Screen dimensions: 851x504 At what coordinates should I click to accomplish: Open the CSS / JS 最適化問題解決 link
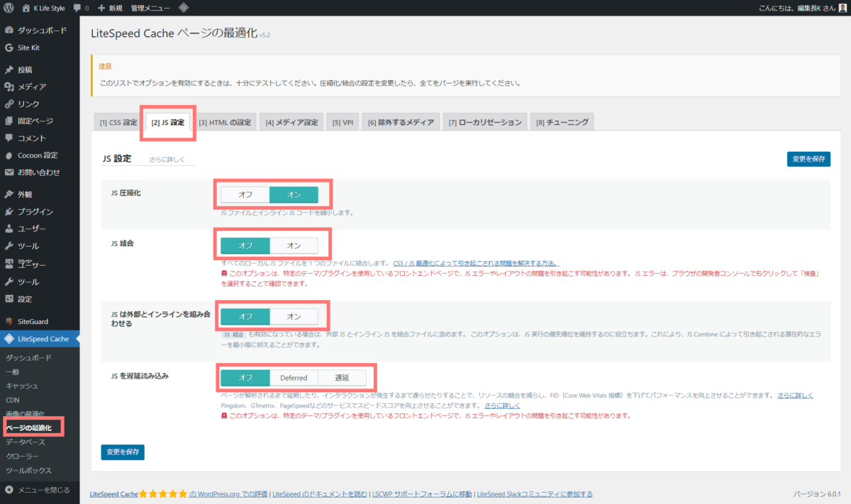pyautogui.click(x=475, y=263)
